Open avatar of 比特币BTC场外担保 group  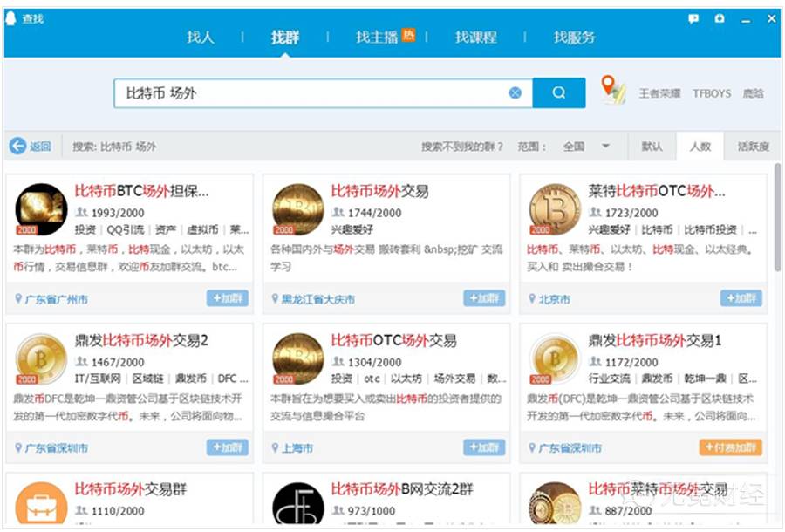point(41,209)
